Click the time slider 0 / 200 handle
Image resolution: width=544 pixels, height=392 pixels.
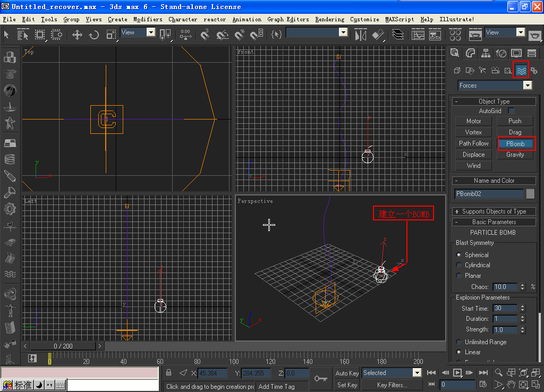click(63, 346)
